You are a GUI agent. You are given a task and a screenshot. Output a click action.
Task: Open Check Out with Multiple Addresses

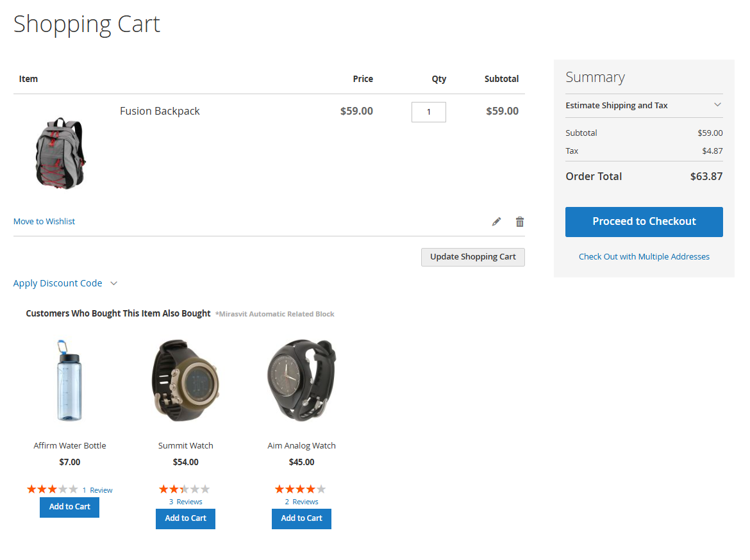coord(644,256)
